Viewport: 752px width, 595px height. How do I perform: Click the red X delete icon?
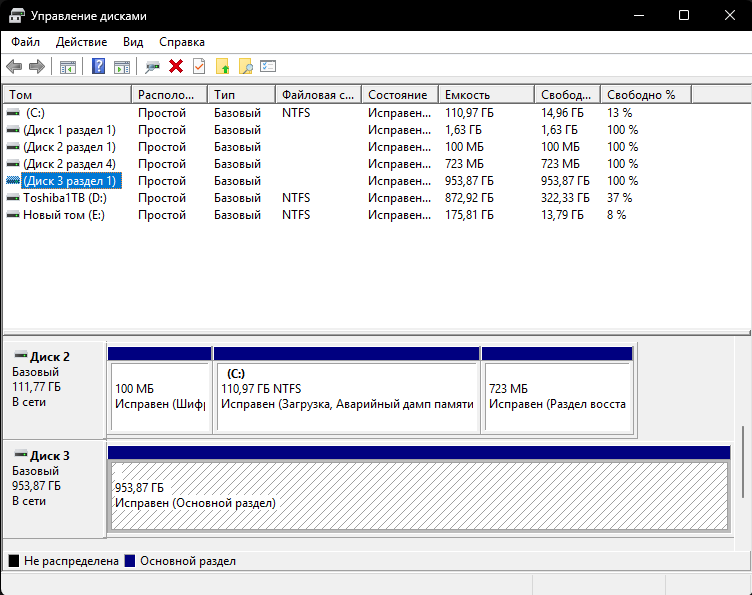[x=176, y=67]
